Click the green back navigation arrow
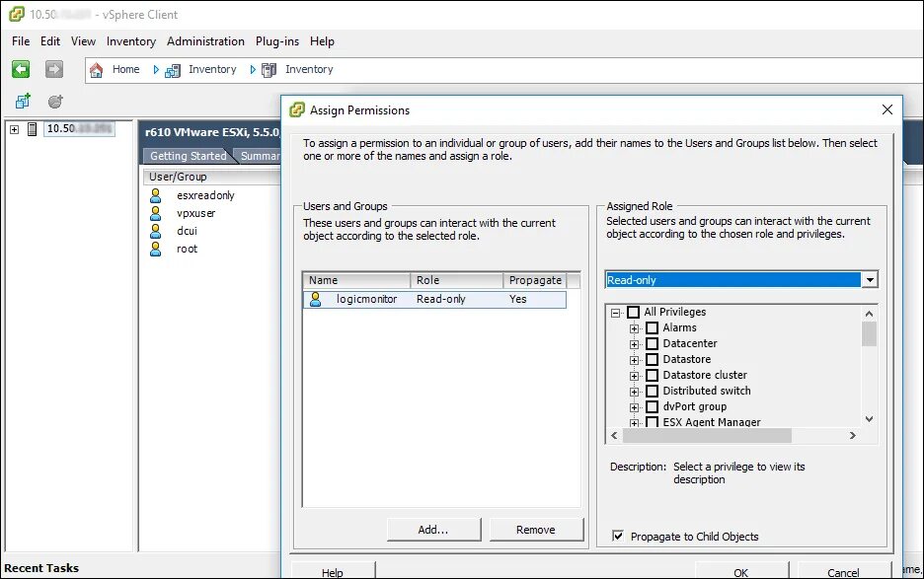The image size is (924, 579). point(21,69)
